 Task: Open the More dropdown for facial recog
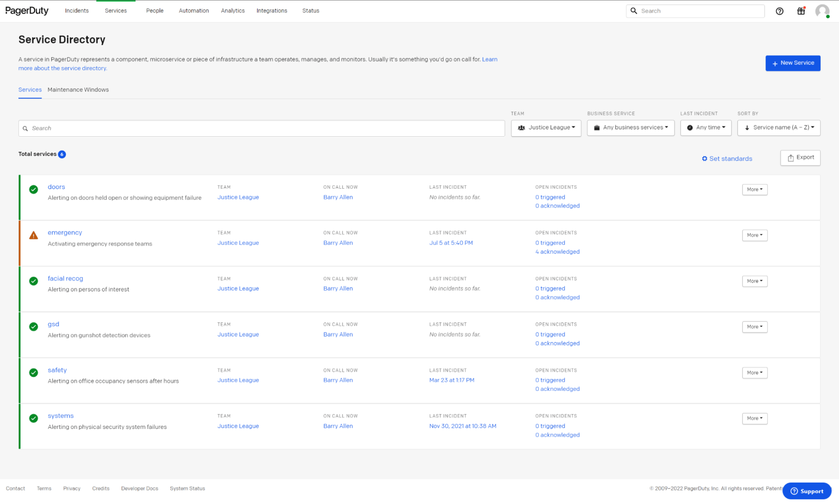pos(755,281)
